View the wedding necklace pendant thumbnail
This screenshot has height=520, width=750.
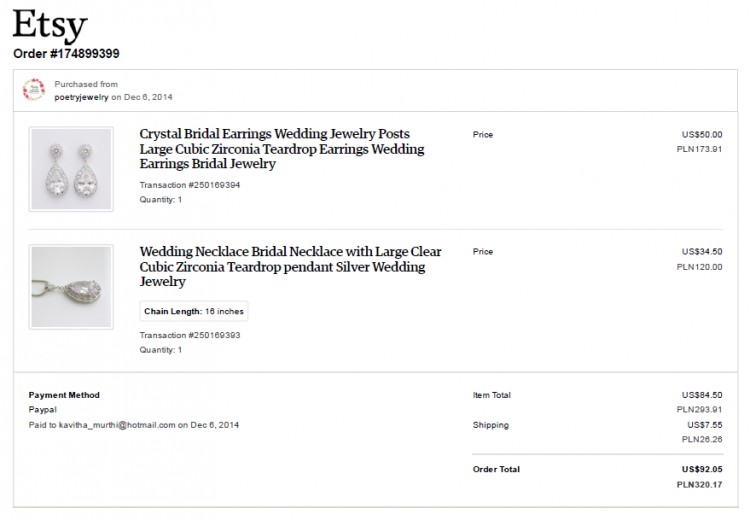pos(71,287)
